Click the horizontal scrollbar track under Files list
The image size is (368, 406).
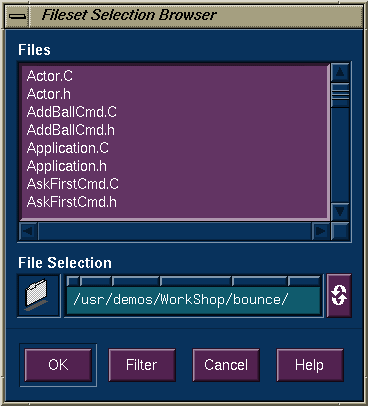[x=175, y=231]
